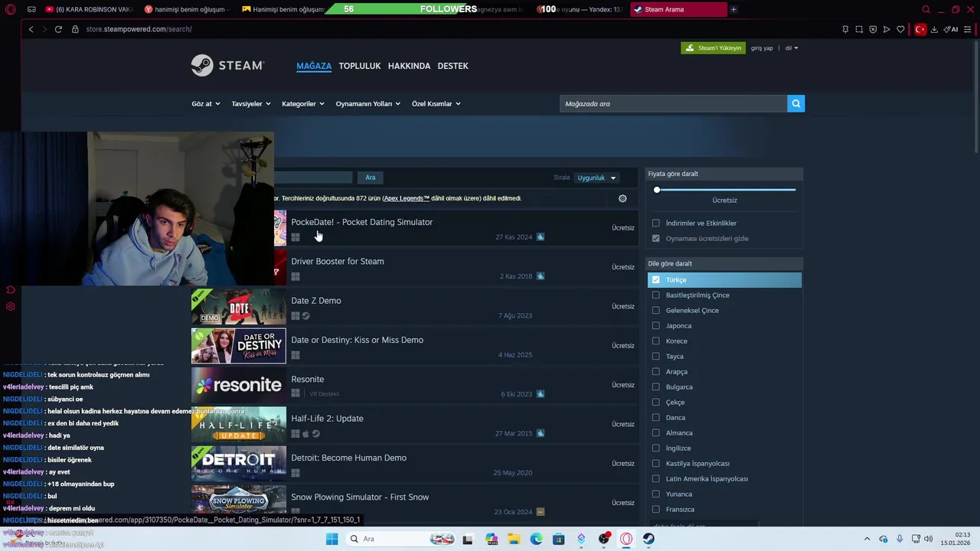The height and width of the screenshot is (551, 980).
Task: Click the Steam'i Yükleyin button
Action: point(713,48)
